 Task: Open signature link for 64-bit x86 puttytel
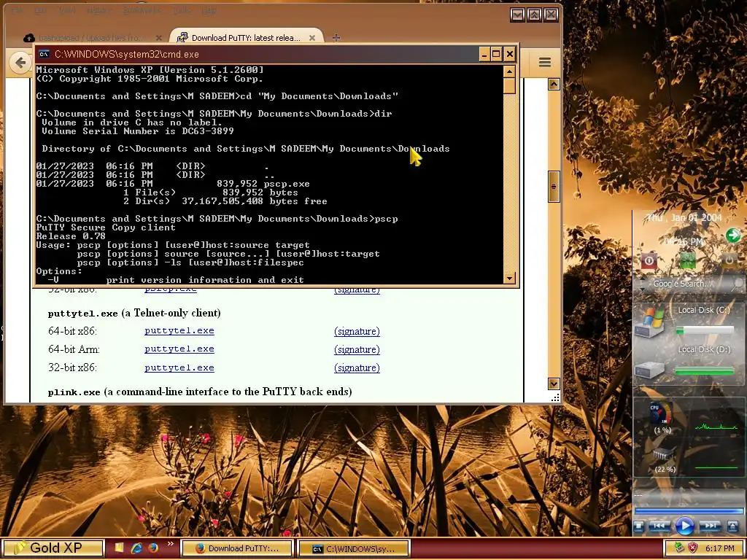(x=357, y=331)
